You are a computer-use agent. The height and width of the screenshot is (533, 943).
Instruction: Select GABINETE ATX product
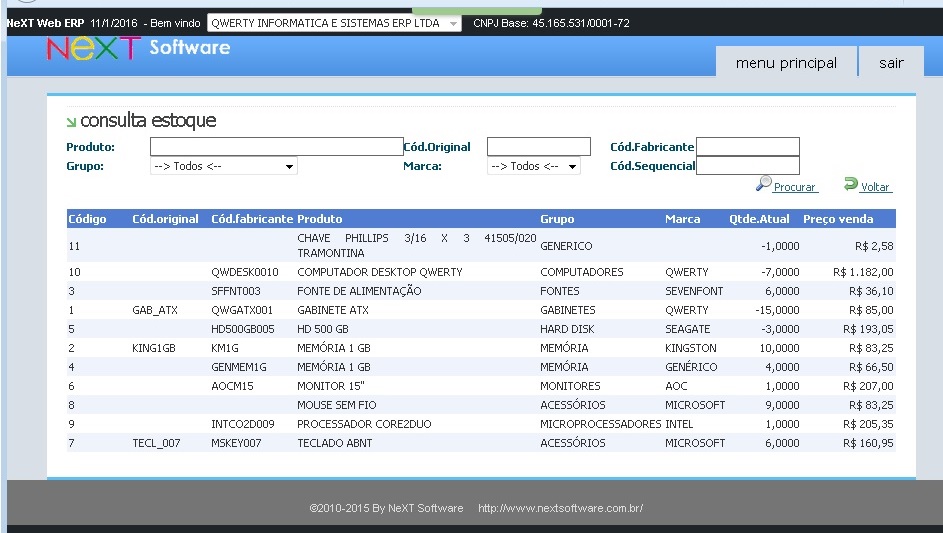333,310
